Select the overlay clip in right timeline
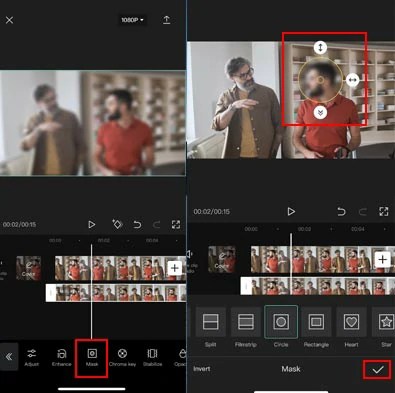395x393 pixels. click(318, 286)
